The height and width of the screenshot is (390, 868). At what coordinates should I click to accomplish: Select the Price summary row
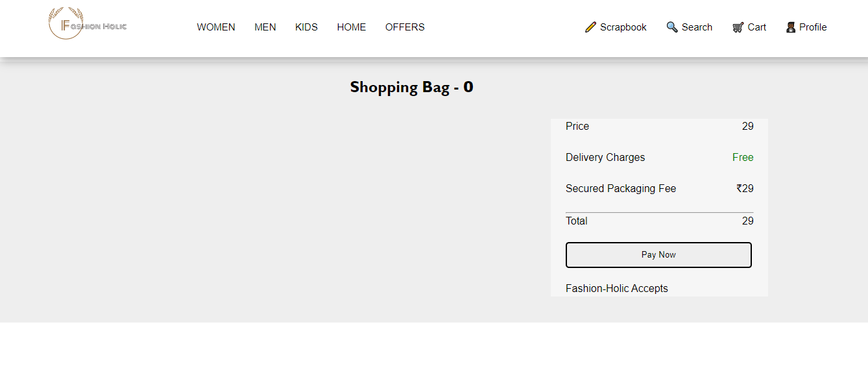pos(577,126)
